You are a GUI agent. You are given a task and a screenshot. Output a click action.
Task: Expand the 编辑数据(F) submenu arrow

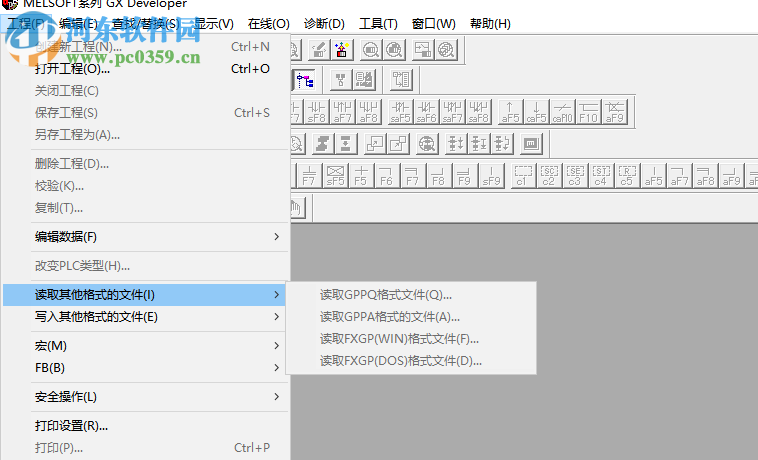coord(277,237)
